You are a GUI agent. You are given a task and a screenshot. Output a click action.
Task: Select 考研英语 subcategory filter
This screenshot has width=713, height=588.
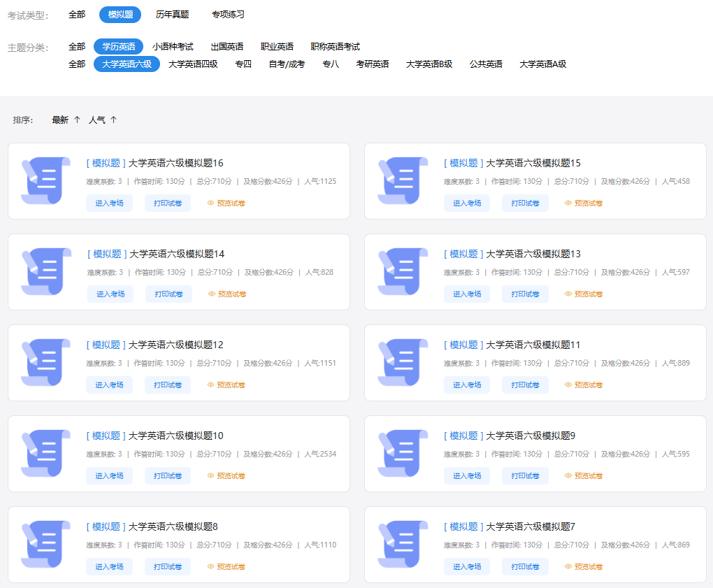click(x=373, y=64)
